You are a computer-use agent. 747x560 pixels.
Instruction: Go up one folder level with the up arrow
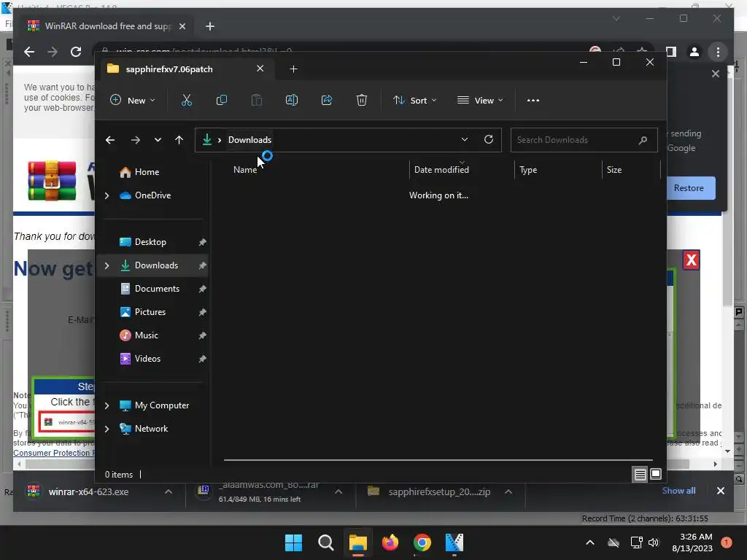click(179, 140)
